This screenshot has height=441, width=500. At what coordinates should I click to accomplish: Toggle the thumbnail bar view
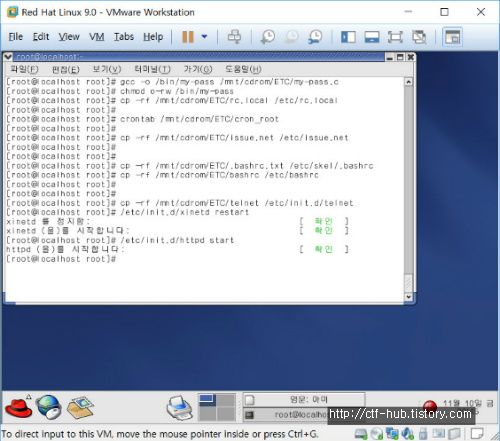tap(372, 37)
